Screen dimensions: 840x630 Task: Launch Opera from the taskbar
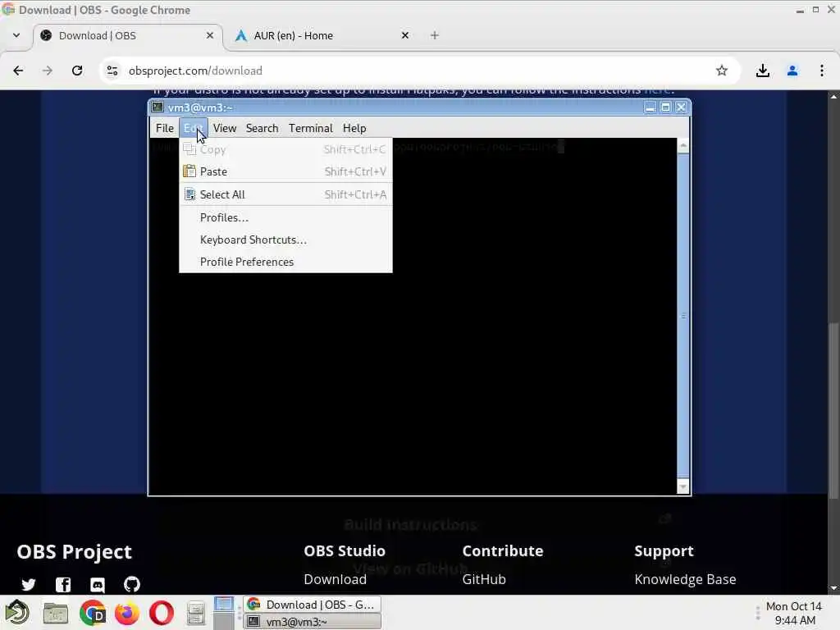[x=162, y=613]
